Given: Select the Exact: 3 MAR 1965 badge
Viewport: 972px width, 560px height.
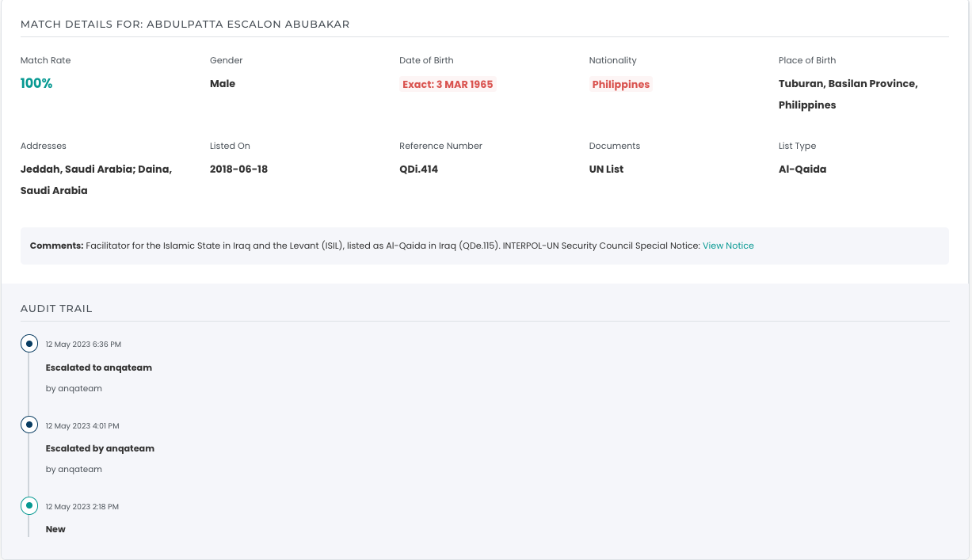Looking at the screenshot, I should 448,85.
